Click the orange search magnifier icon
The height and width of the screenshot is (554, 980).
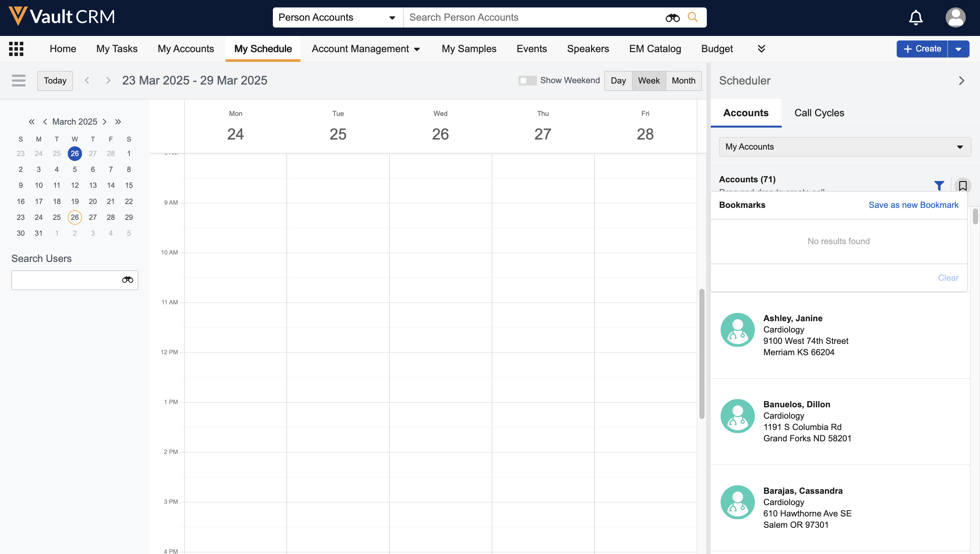[x=693, y=17]
